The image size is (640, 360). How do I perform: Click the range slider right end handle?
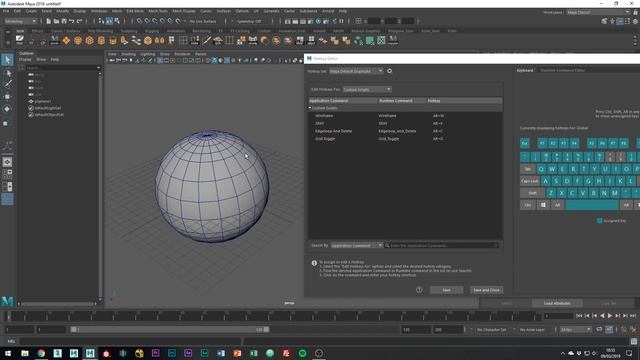[x=266, y=329]
